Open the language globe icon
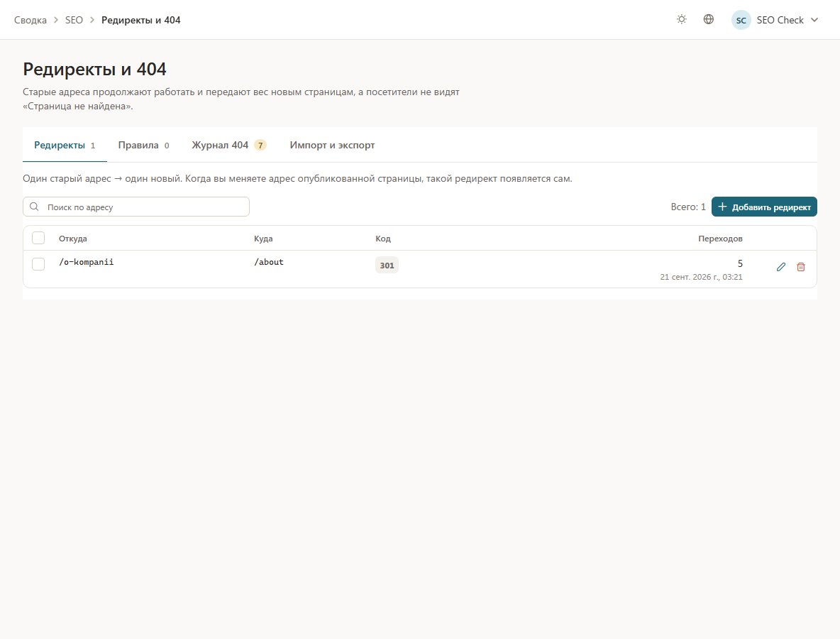The width and height of the screenshot is (840, 639). (x=708, y=19)
